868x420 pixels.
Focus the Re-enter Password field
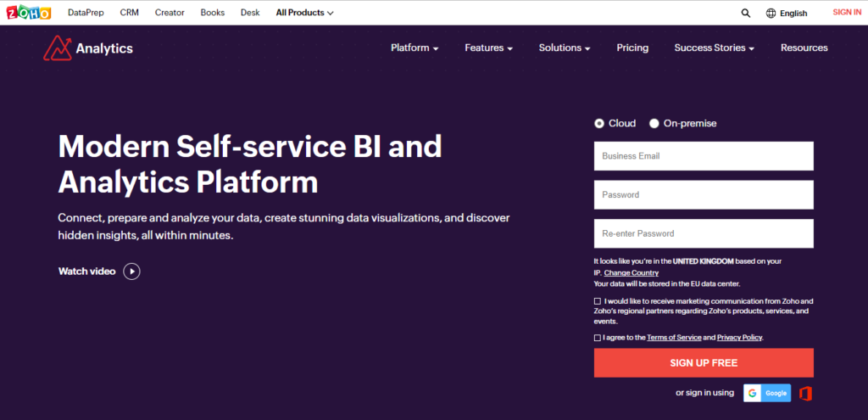click(704, 234)
